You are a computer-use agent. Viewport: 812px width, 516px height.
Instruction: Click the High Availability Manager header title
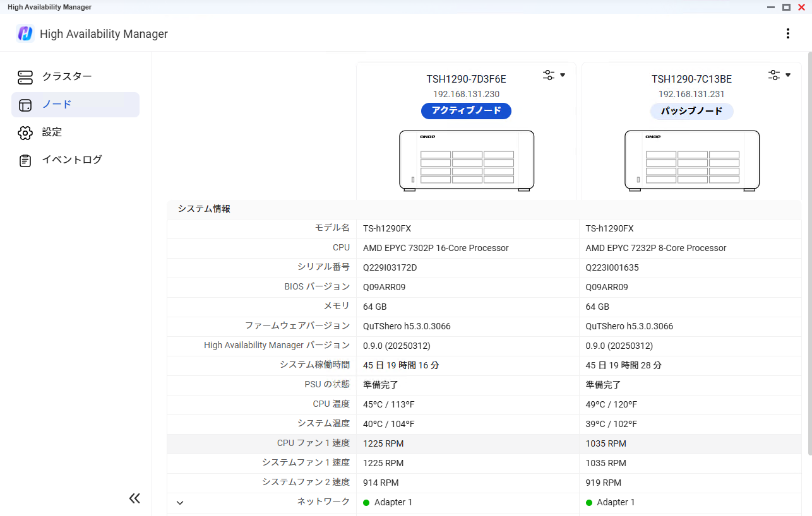(104, 34)
